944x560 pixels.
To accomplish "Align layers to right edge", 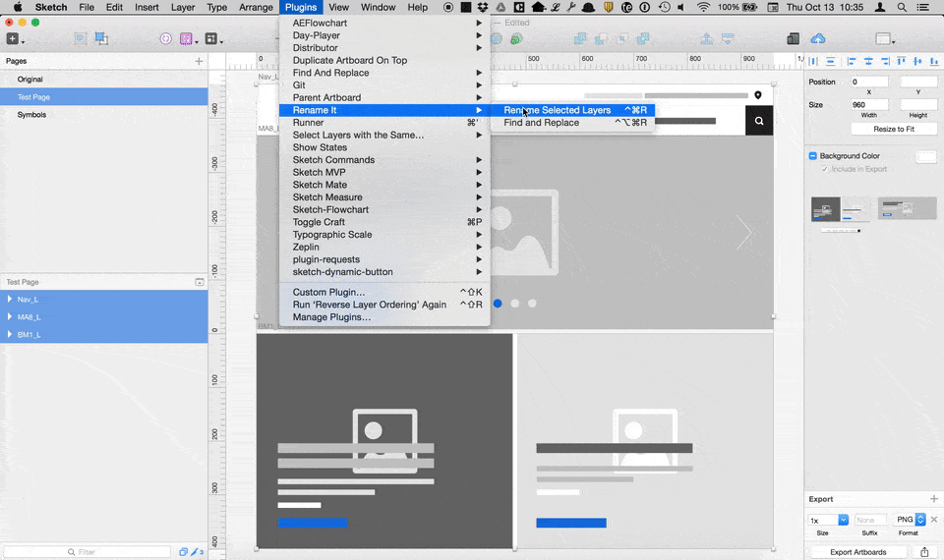I will (885, 61).
